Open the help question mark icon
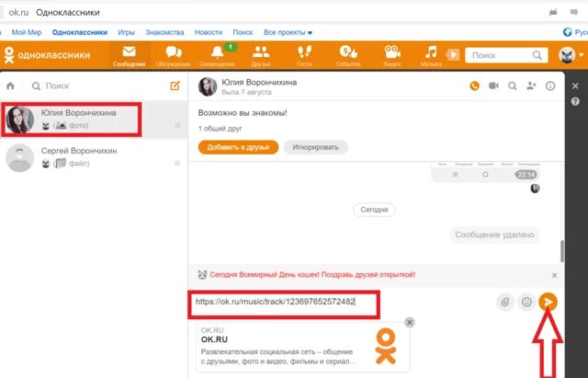The height and width of the screenshot is (378, 588). pyautogui.click(x=575, y=101)
